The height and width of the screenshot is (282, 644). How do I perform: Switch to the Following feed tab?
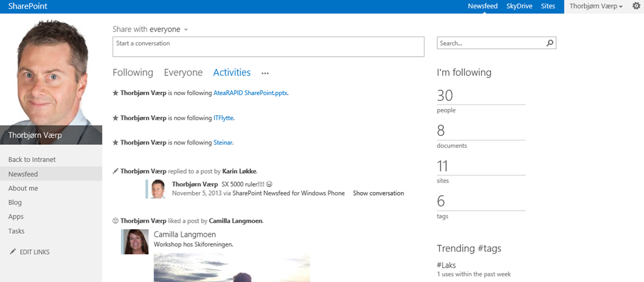pyautogui.click(x=133, y=72)
